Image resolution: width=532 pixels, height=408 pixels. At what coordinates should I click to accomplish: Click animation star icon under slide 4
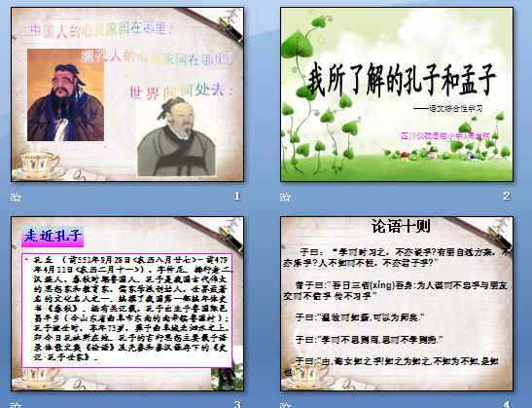[x=285, y=404]
